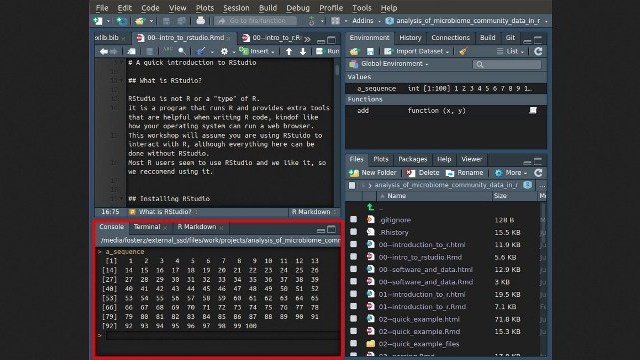Screen dimensions: 640x360
Task: Click the save workspace disk icon
Action: click(370, 51)
